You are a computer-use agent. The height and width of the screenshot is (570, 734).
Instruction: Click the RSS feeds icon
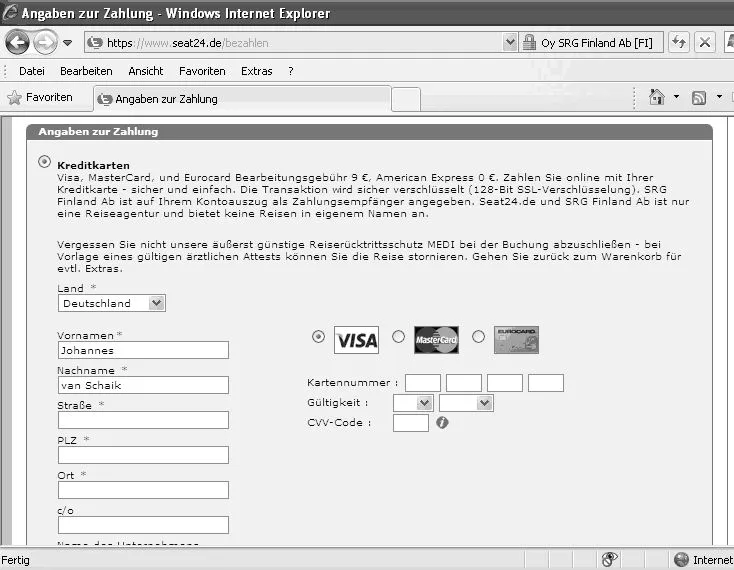point(699,98)
